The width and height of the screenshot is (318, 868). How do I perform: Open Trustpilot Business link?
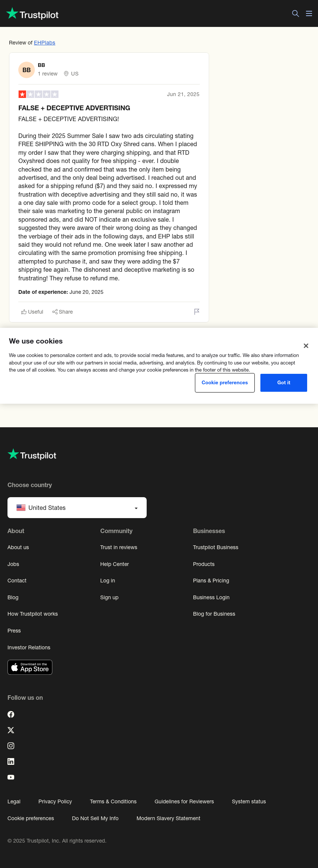(x=215, y=547)
